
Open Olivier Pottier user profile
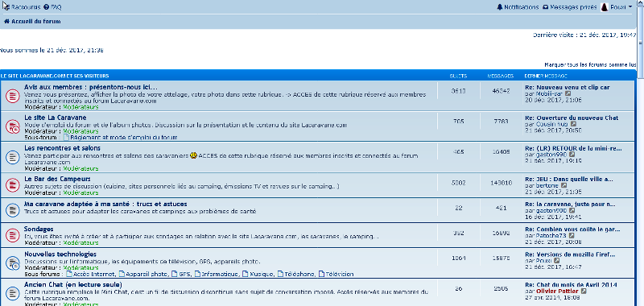pos(557,292)
